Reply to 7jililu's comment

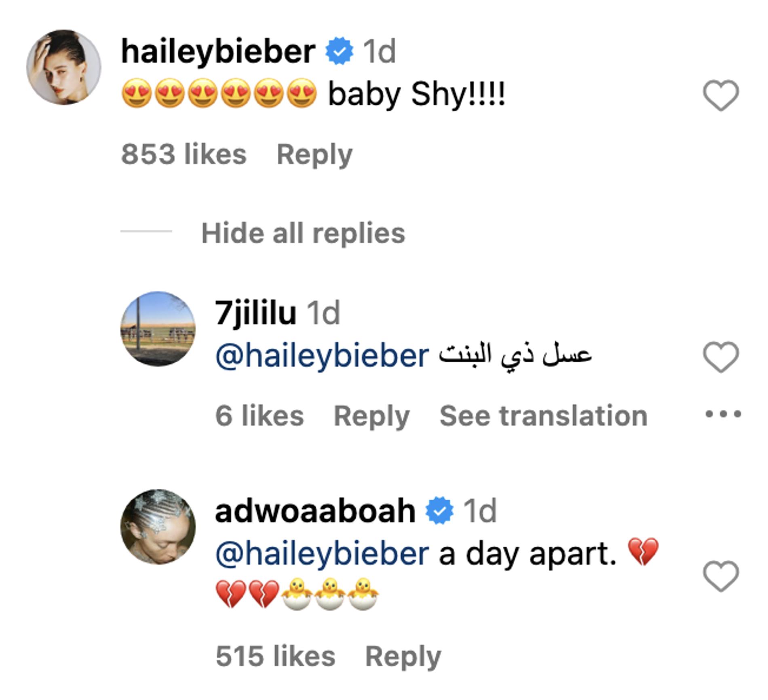coord(371,416)
